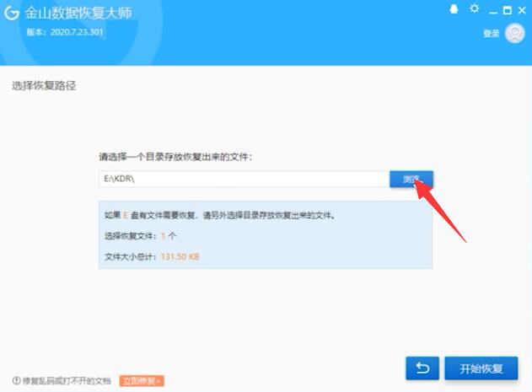Click the orange 立即修复 repair button

[x=142, y=381]
